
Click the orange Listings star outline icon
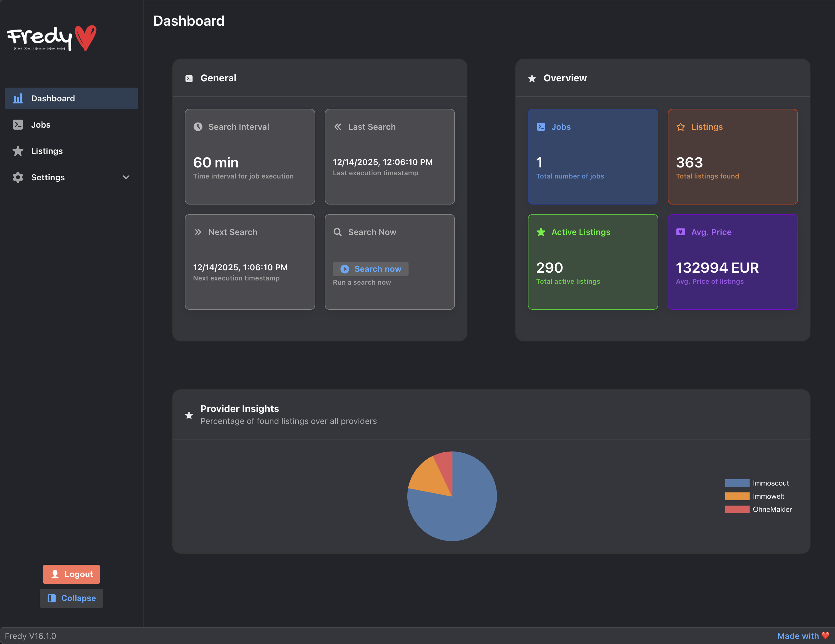(681, 127)
